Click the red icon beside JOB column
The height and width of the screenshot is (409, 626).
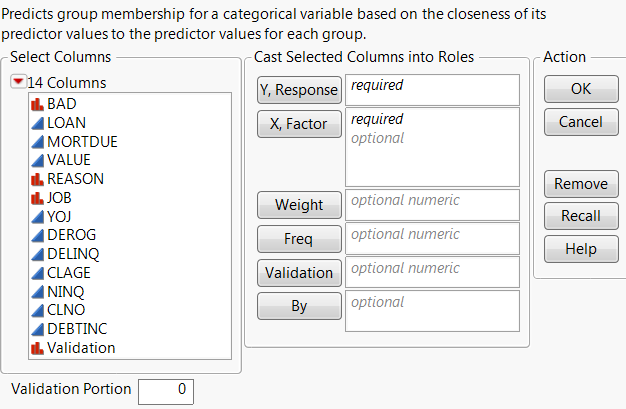click(x=38, y=198)
